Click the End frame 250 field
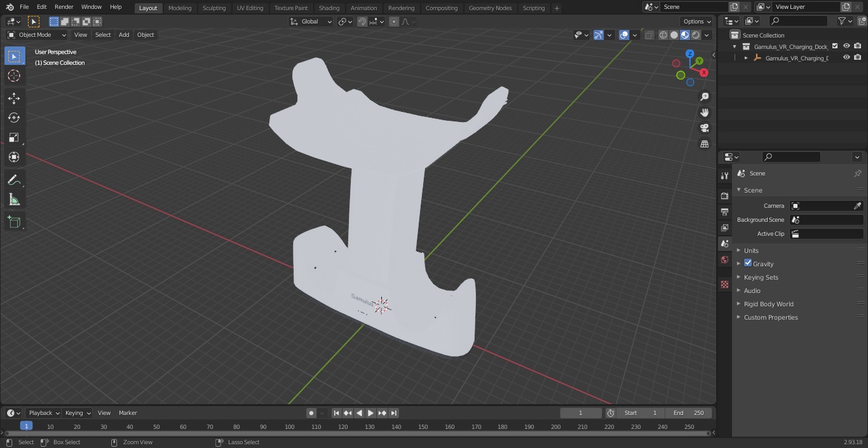The height and width of the screenshot is (448, 868). click(x=689, y=413)
